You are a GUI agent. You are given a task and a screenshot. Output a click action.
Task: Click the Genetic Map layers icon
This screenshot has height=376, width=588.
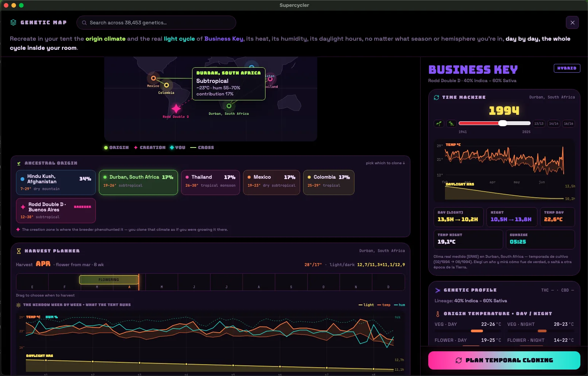point(13,22)
